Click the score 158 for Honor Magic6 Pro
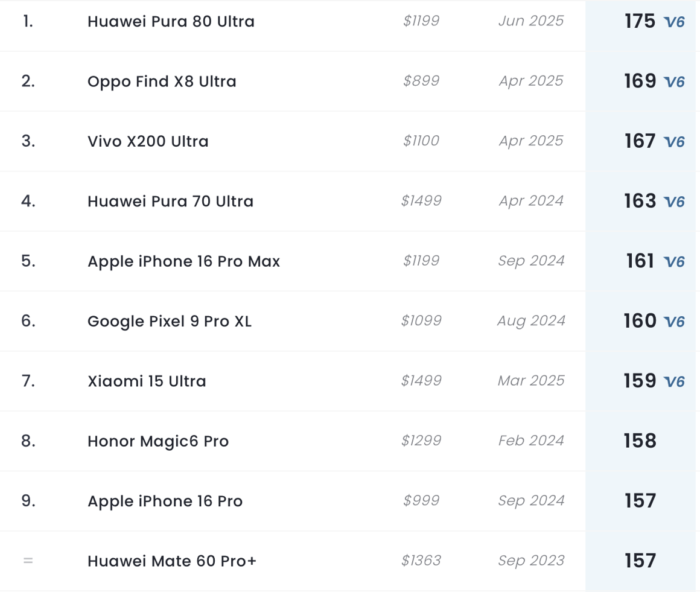This screenshot has height=592, width=700. (640, 441)
